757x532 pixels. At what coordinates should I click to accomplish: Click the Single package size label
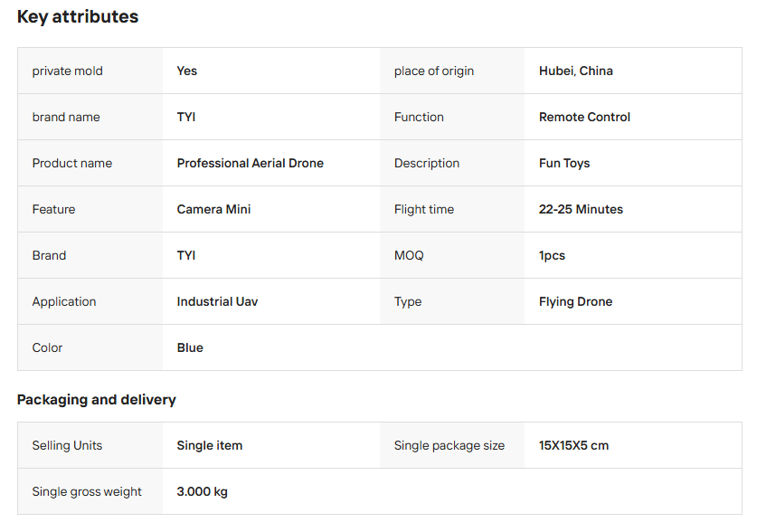coord(449,446)
